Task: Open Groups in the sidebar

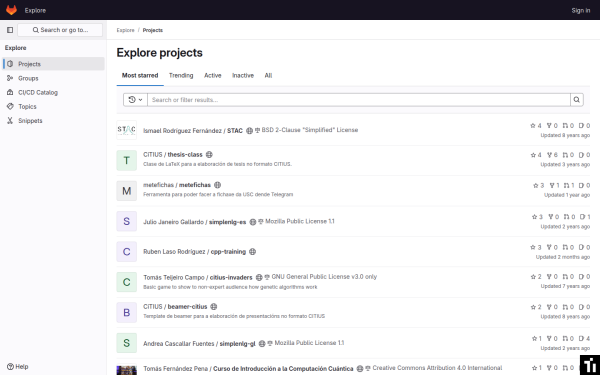Action: [x=54, y=78]
